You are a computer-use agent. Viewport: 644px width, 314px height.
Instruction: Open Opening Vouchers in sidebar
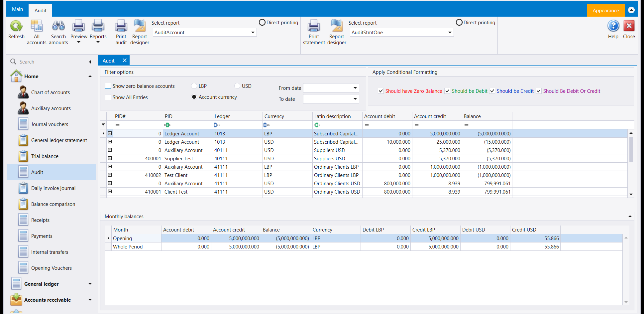coord(52,268)
